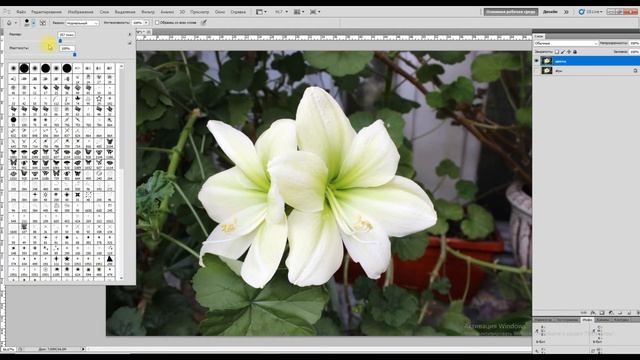Switch to the Каналы tab

point(602,320)
